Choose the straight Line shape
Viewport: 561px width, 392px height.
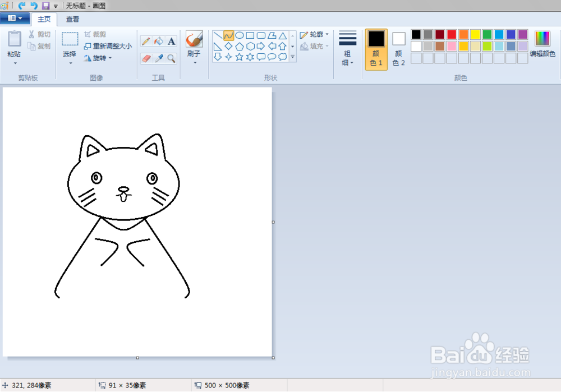(x=218, y=35)
